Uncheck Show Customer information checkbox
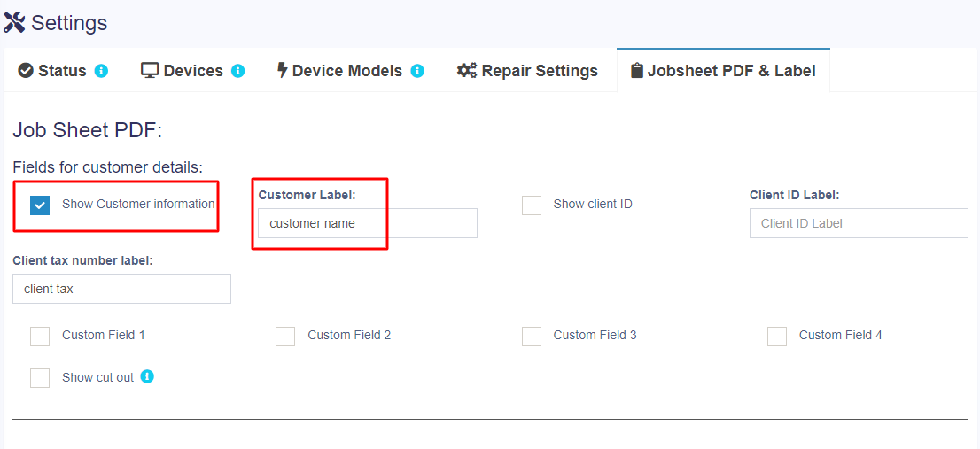The image size is (980, 449). [x=40, y=205]
